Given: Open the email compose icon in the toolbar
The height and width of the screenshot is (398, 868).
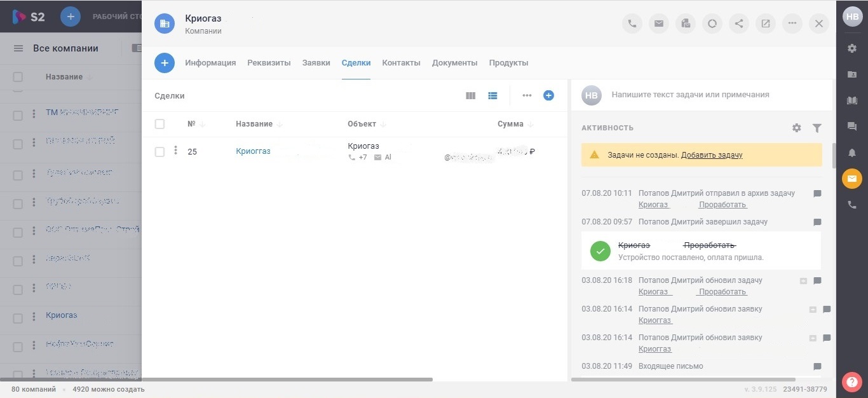Looking at the screenshot, I should (659, 23).
